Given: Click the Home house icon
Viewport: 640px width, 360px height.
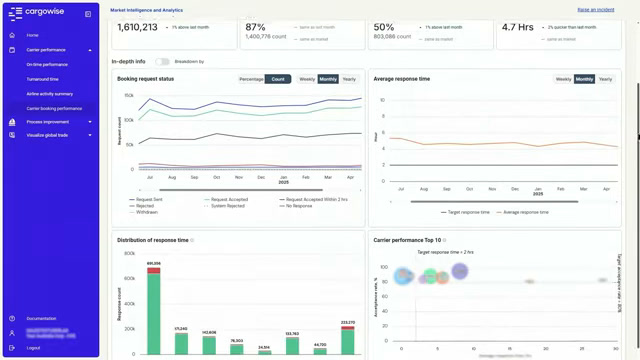Looking at the screenshot, I should (x=12, y=35).
